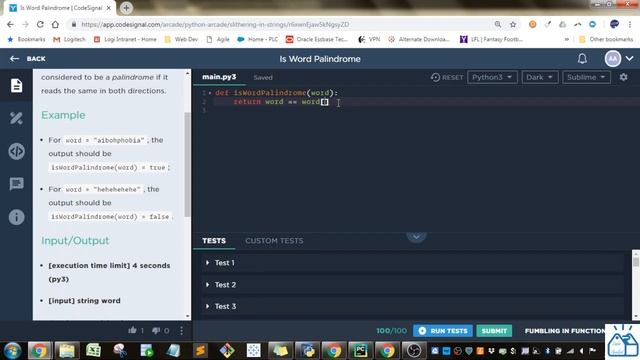This screenshot has height=360, width=640.
Task: Open the more options dots menu
Action: 182,331
